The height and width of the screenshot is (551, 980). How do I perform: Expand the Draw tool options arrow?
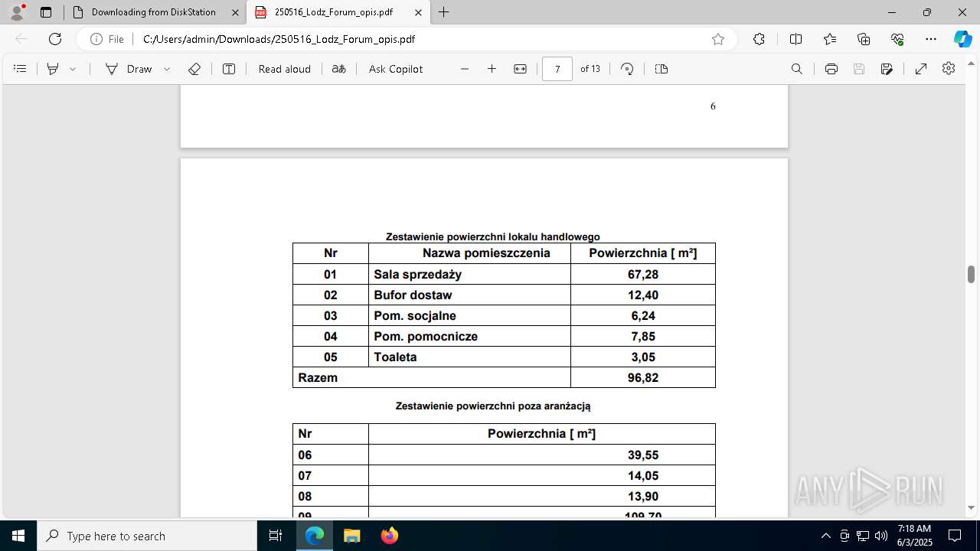pos(167,69)
